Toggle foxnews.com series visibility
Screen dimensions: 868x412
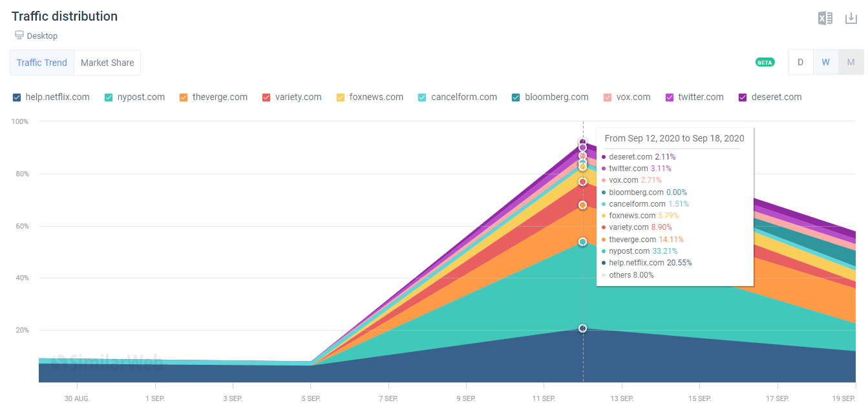(x=341, y=98)
